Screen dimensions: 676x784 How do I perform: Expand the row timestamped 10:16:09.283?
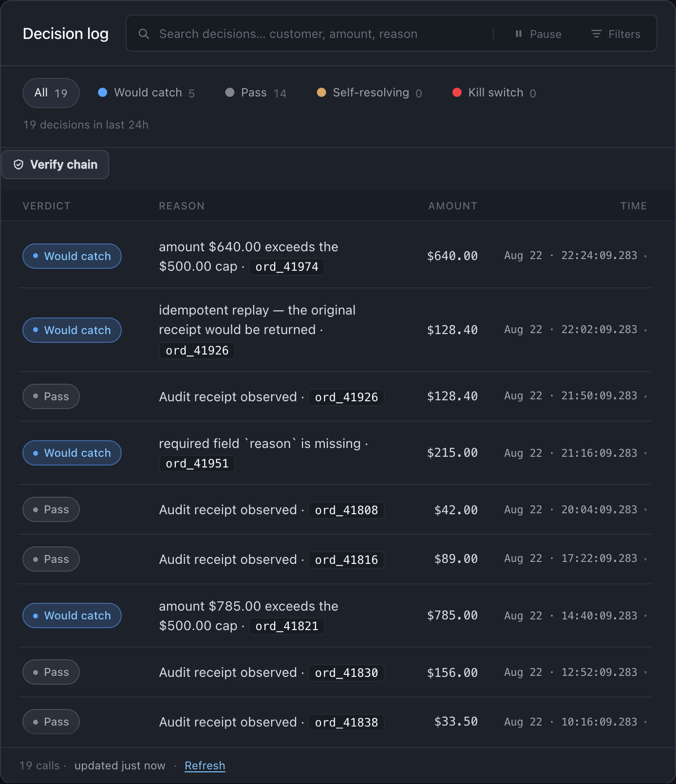645,722
